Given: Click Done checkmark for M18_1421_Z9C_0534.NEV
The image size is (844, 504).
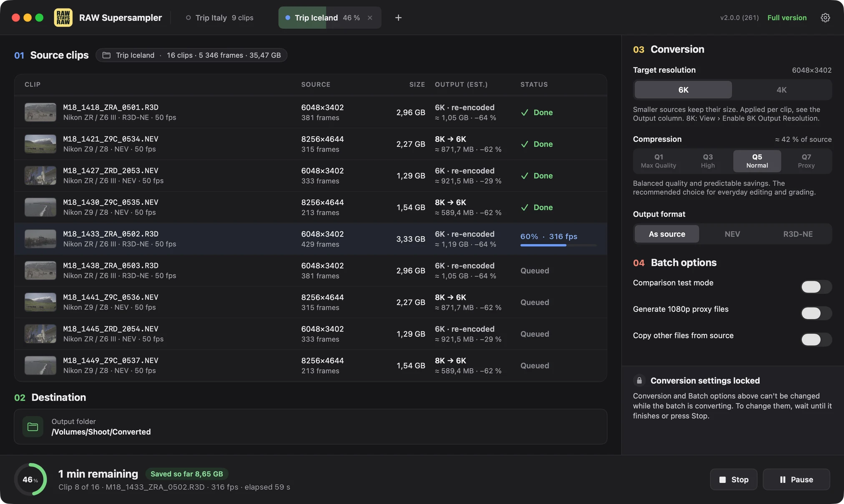Looking at the screenshot, I should (525, 144).
